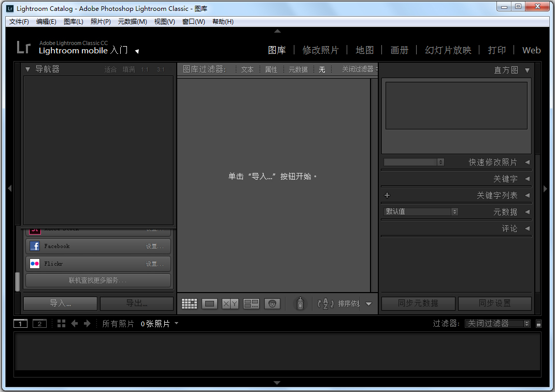Open Survey view icon
The width and height of the screenshot is (555, 392).
pos(251,303)
